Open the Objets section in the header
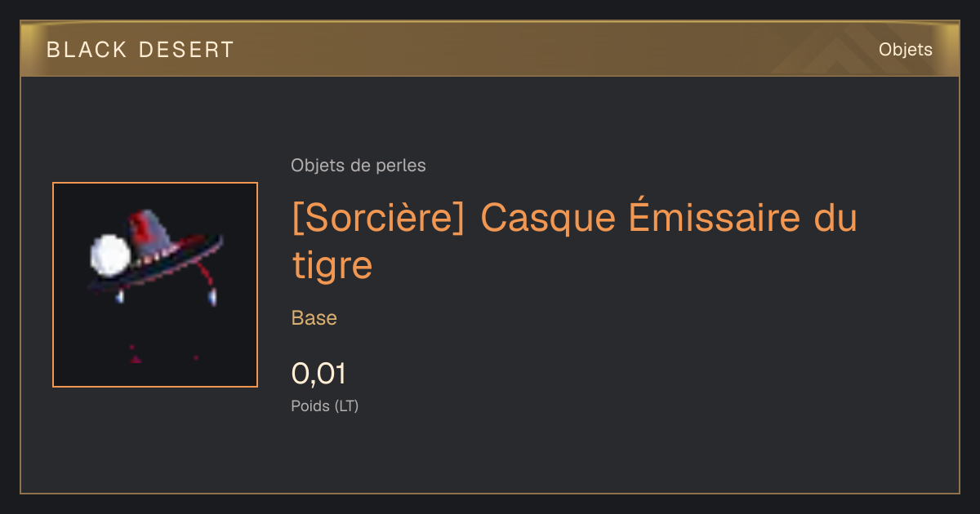 906,50
